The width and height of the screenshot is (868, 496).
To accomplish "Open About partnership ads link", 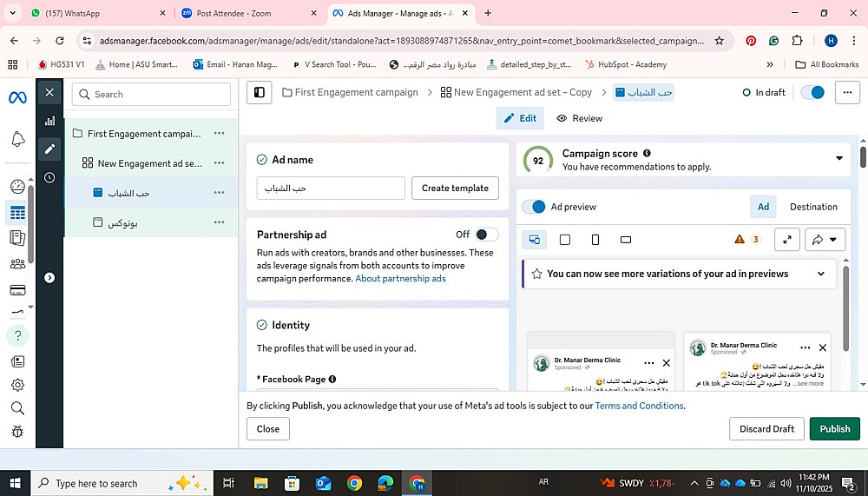I will pos(400,278).
